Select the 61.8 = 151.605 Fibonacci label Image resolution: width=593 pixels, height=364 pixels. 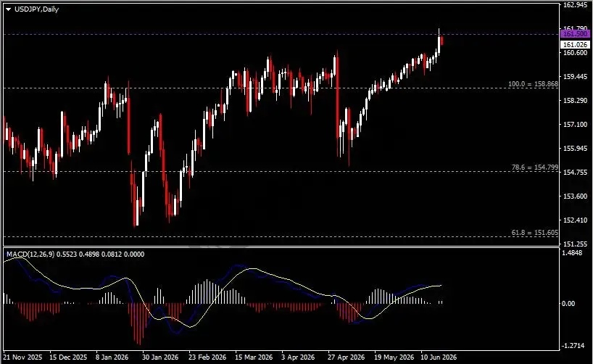(x=535, y=233)
